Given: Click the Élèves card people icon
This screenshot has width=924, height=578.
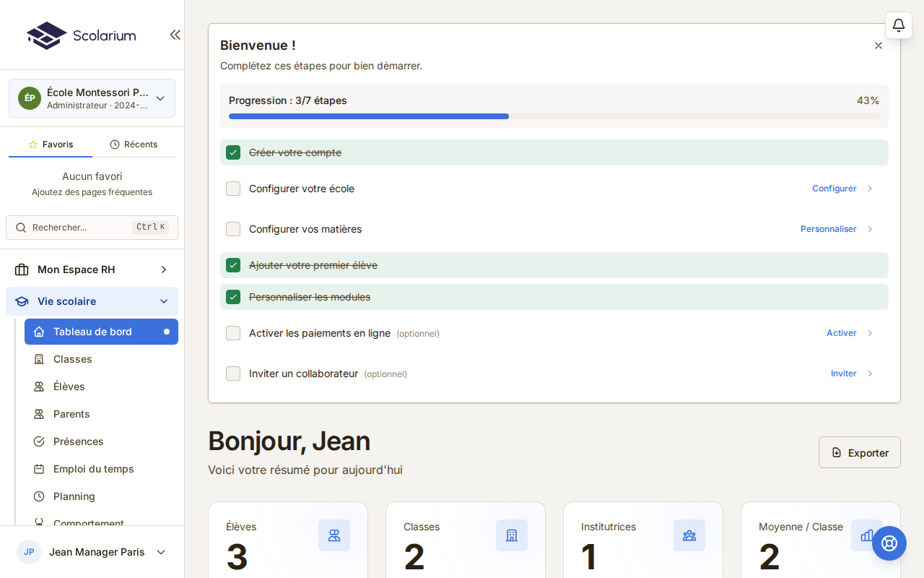Looking at the screenshot, I should point(334,535).
